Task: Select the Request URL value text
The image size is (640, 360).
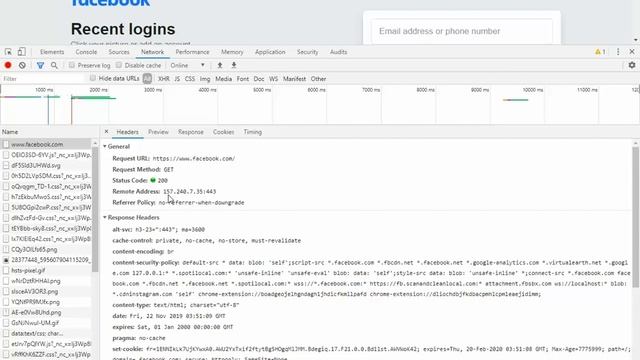Action: (194, 158)
